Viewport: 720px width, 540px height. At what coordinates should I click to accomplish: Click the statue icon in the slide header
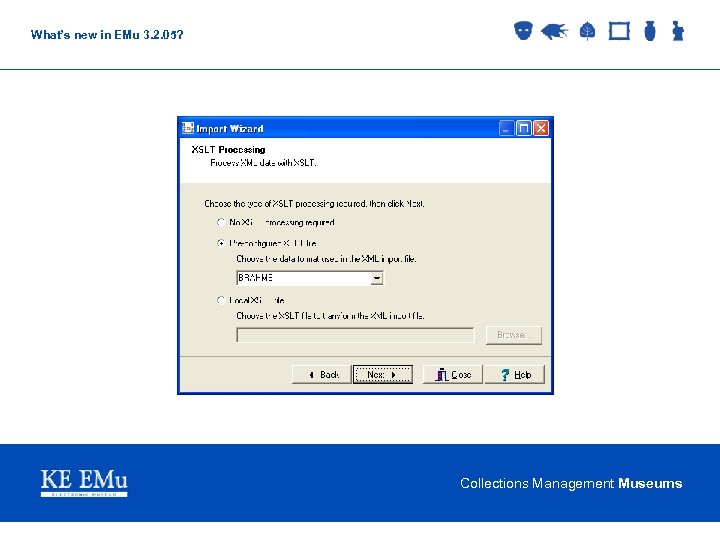678,31
